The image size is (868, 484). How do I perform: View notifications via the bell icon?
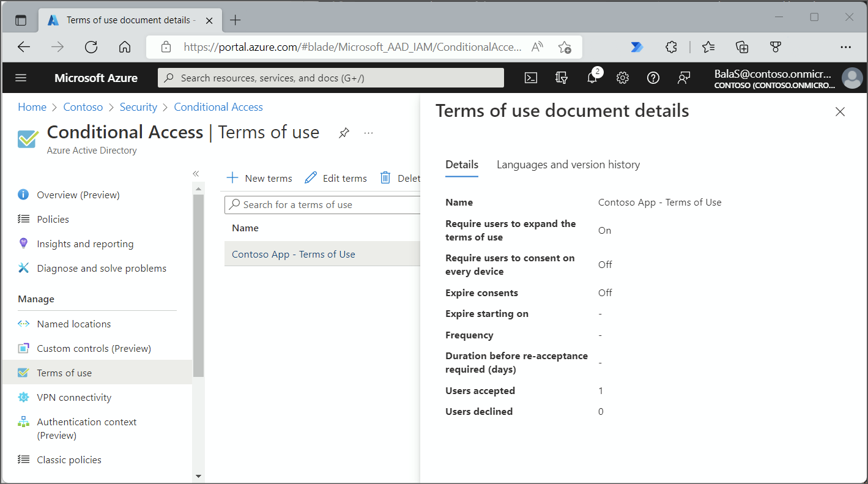(592, 78)
